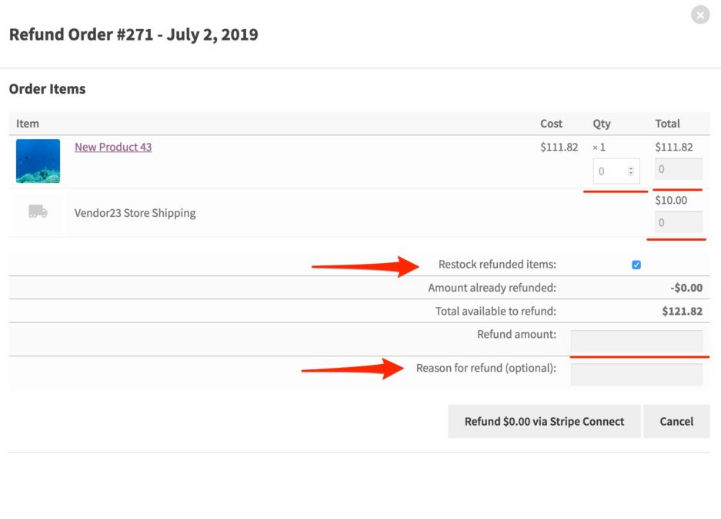This screenshot has height=519, width=721.
Task: Focus the refund total field for New Product 43
Action: click(678, 169)
